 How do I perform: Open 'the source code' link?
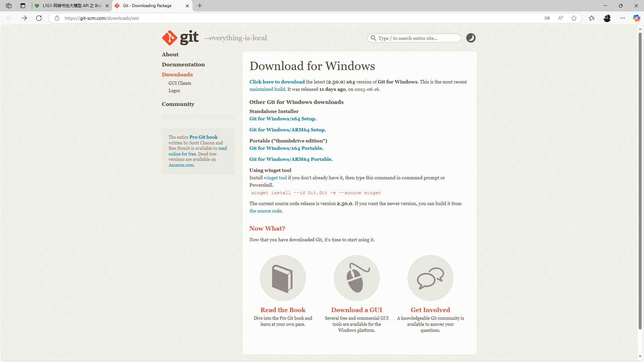click(265, 211)
